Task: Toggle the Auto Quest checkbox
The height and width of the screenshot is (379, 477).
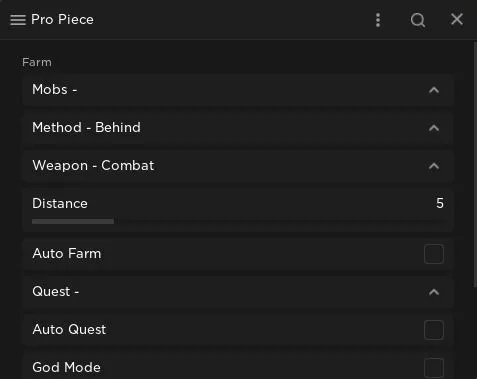Action: [434, 330]
